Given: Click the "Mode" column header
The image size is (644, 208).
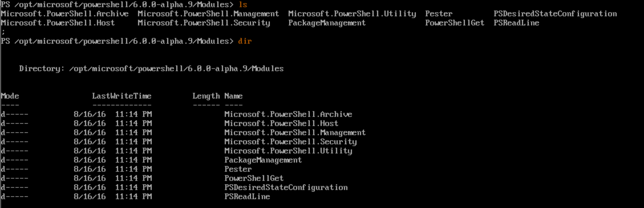Looking at the screenshot, I should pyautogui.click(x=10, y=96).
